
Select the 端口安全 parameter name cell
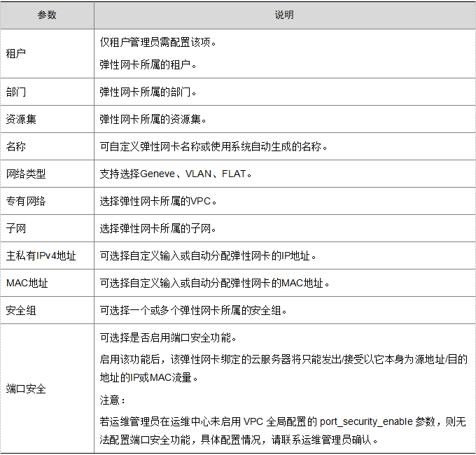click(26, 388)
